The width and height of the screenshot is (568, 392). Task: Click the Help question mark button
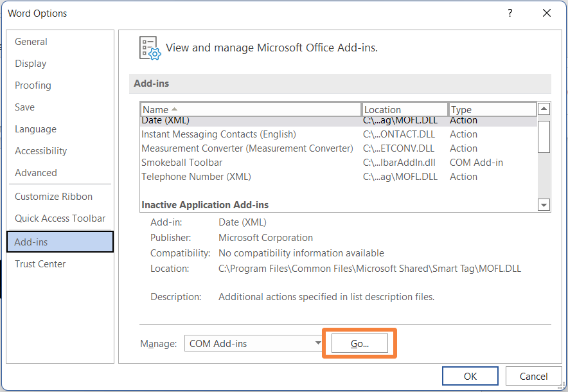(510, 13)
